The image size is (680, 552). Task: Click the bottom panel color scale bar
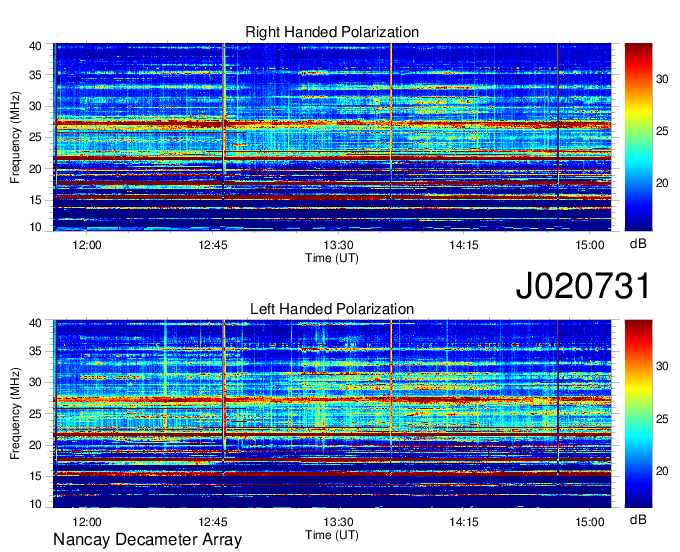tap(638, 414)
